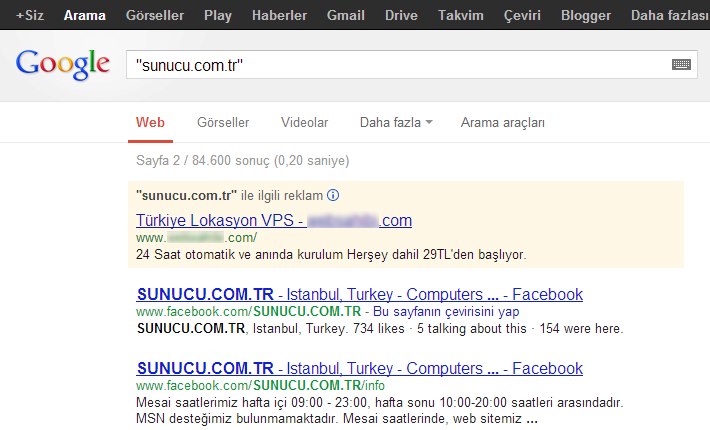This screenshot has width=710, height=430.
Task: Select 'Arama' in the top black bar
Action: click(85, 15)
